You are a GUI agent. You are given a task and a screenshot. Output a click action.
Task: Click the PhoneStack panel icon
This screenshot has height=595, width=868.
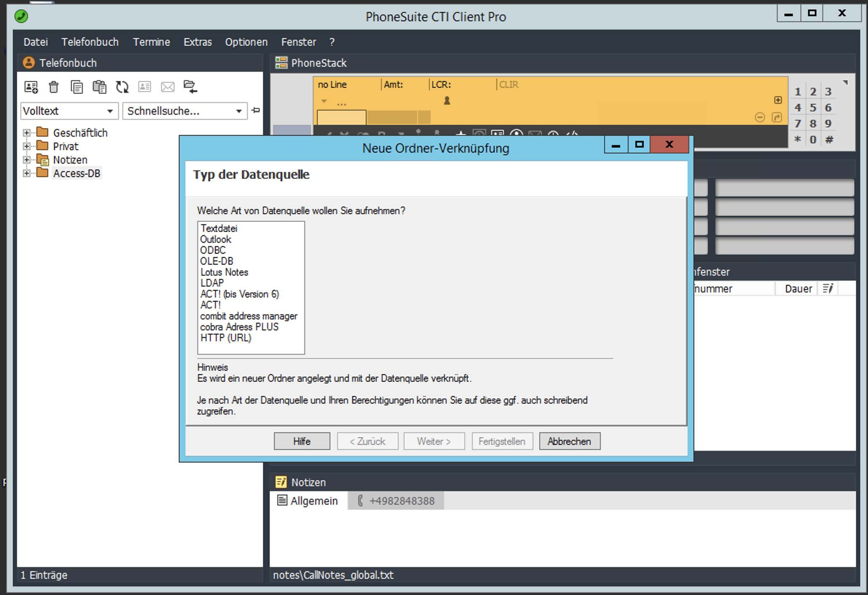click(x=281, y=63)
